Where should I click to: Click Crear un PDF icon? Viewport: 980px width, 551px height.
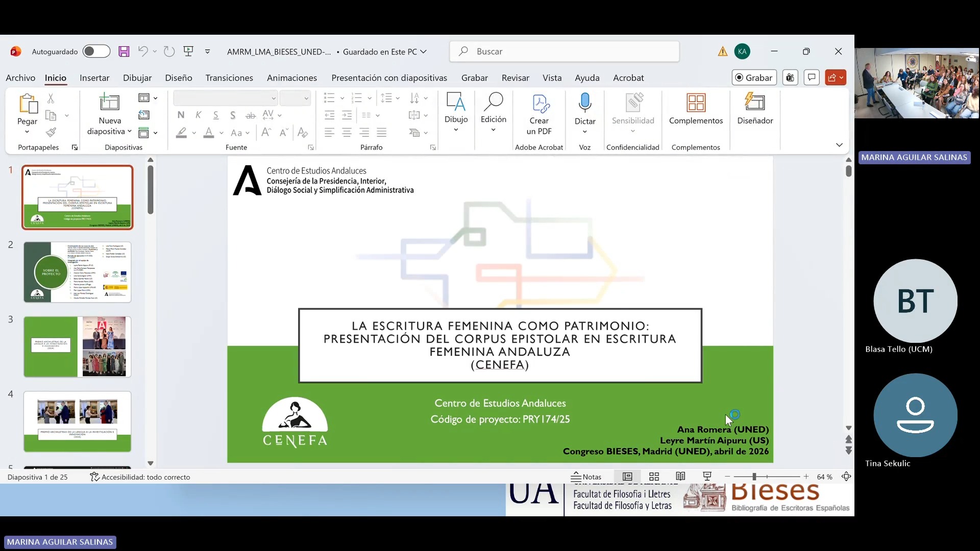click(539, 114)
